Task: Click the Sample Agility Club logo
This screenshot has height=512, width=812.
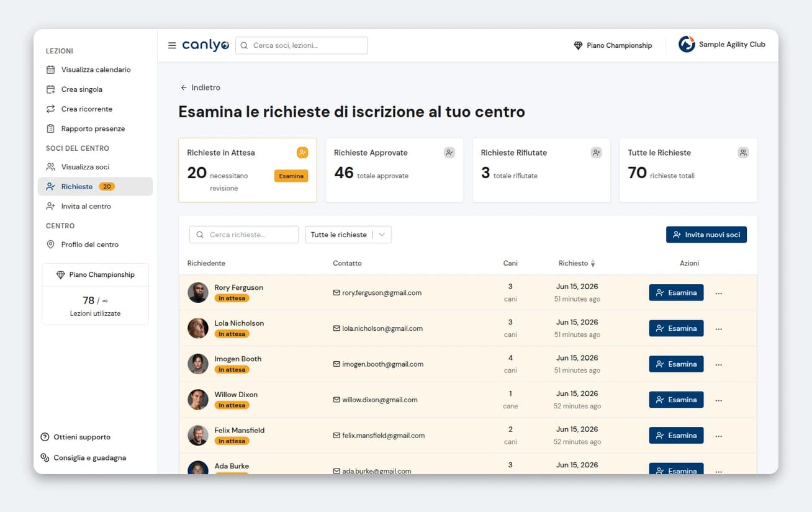Action: coord(687,45)
